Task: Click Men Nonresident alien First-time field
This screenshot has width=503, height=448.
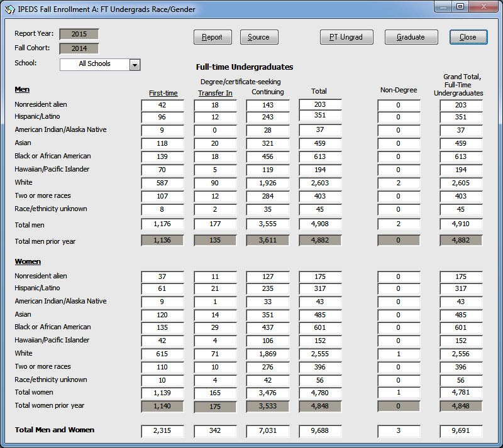Action: click(162, 105)
